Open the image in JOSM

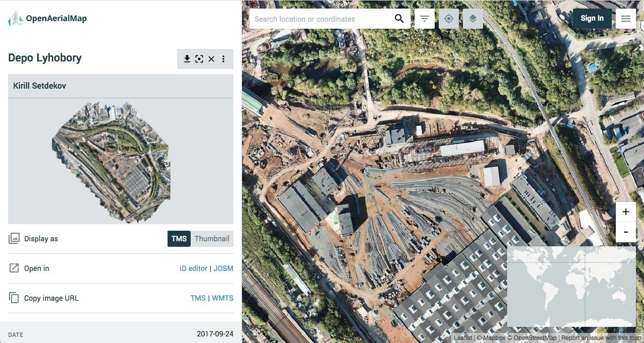[223, 268]
